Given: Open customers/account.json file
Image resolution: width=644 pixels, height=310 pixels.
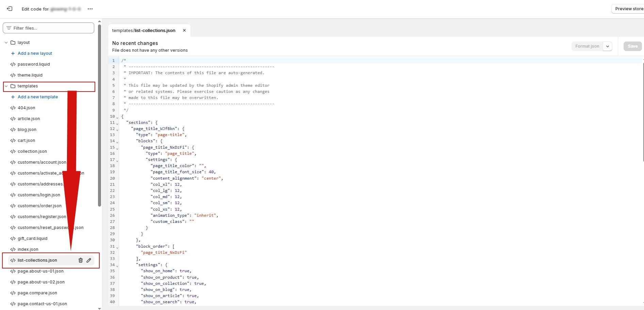Looking at the screenshot, I should tap(42, 162).
